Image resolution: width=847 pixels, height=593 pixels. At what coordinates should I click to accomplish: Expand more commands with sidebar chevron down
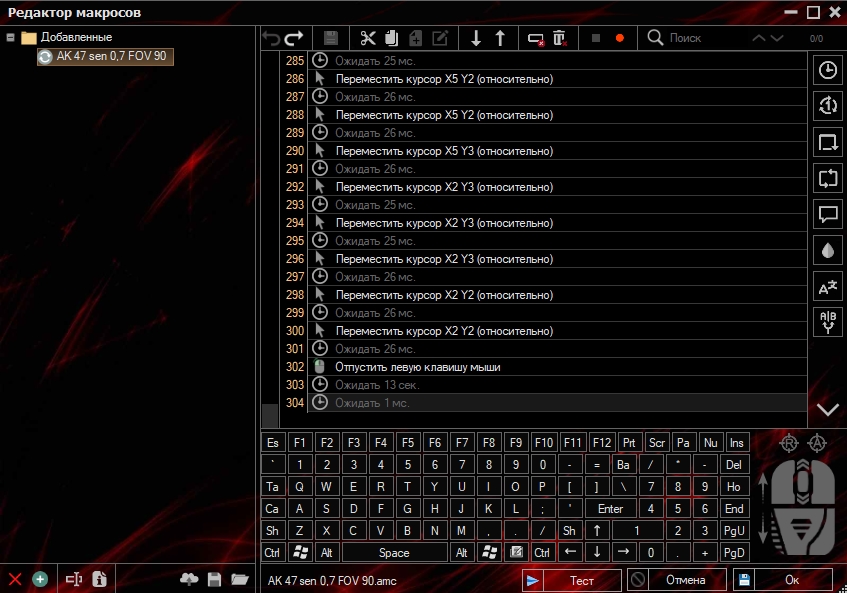pos(828,409)
